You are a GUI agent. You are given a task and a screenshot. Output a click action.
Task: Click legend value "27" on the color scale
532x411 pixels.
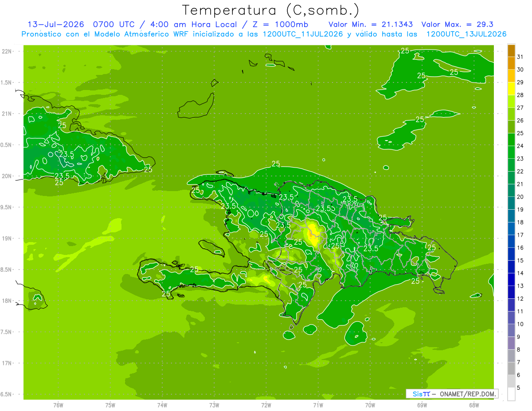click(x=520, y=108)
